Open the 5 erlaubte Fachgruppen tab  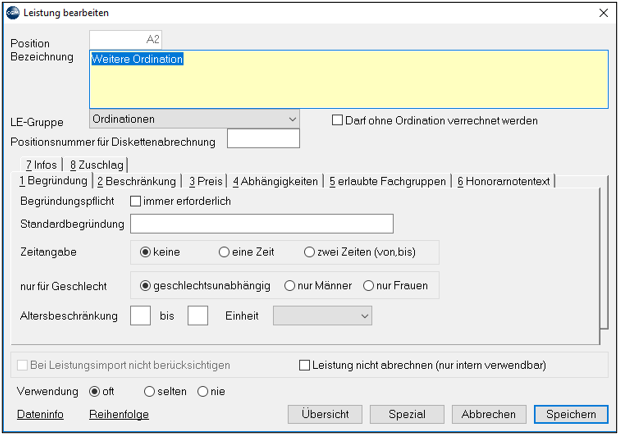point(388,181)
